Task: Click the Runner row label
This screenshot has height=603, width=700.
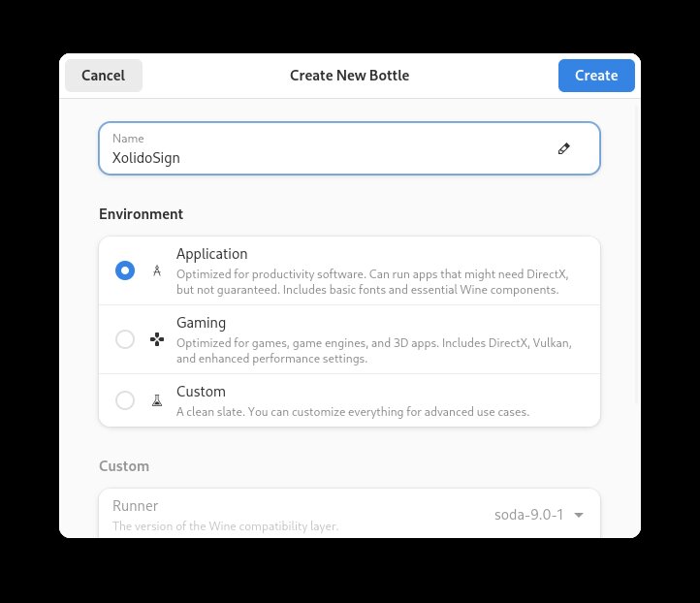Action: point(136,506)
